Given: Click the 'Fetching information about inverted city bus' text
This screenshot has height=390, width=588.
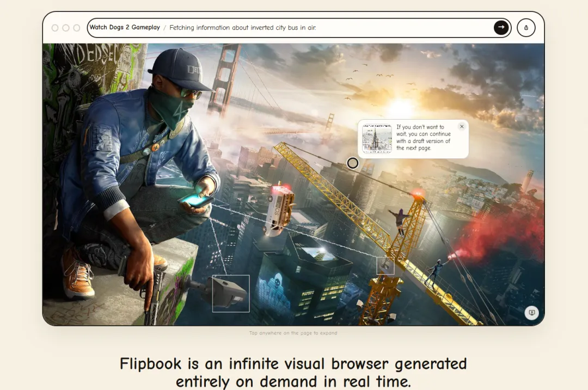Looking at the screenshot, I should (x=243, y=28).
